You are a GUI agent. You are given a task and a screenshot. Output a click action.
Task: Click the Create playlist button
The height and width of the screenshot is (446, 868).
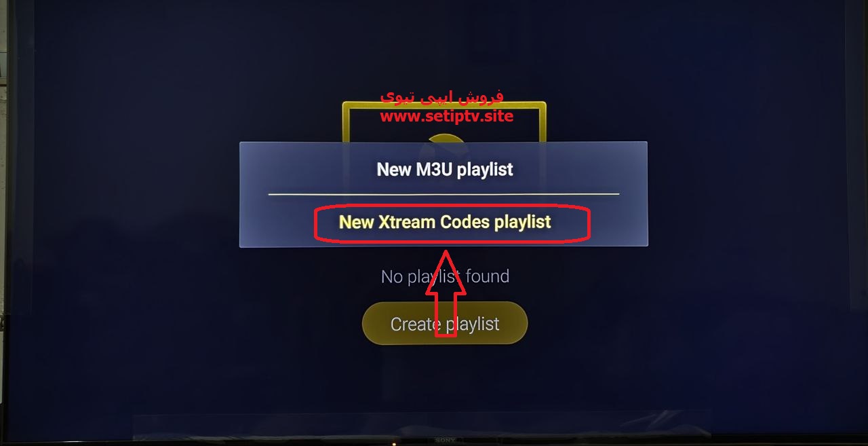445,324
